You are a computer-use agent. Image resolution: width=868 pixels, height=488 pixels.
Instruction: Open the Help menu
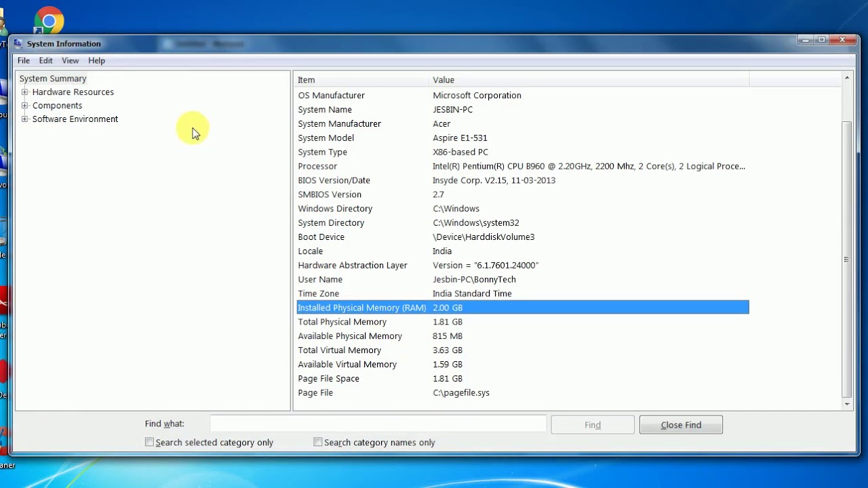click(x=96, y=60)
